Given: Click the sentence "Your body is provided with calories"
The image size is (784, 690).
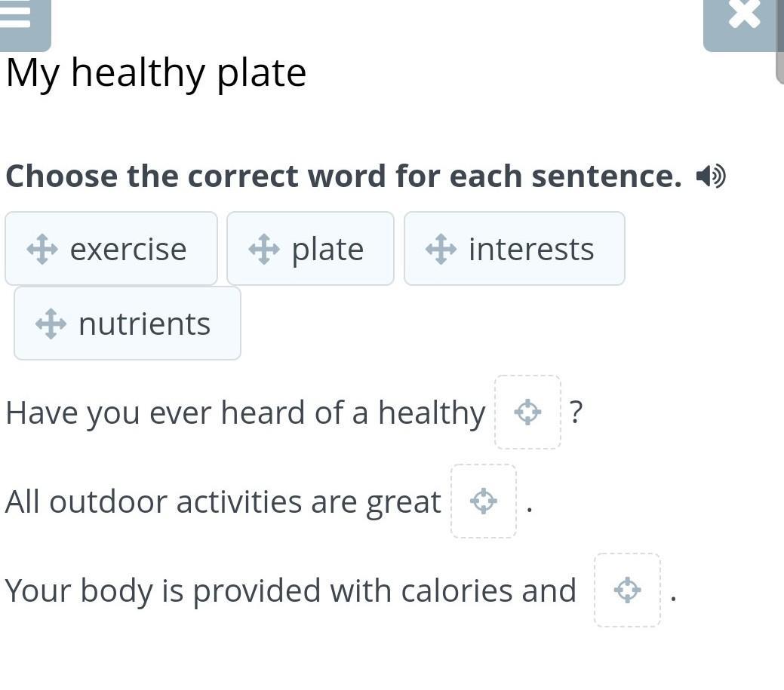Looking at the screenshot, I should [291, 591].
